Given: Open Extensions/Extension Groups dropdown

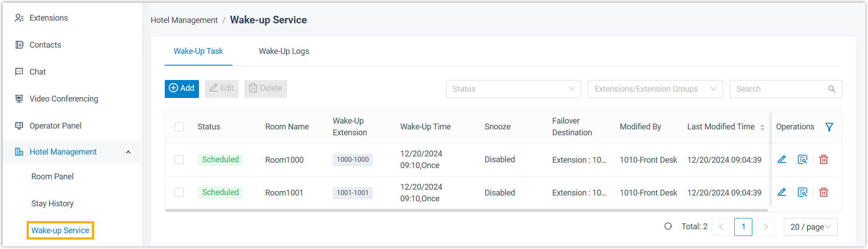Looking at the screenshot, I should [655, 89].
